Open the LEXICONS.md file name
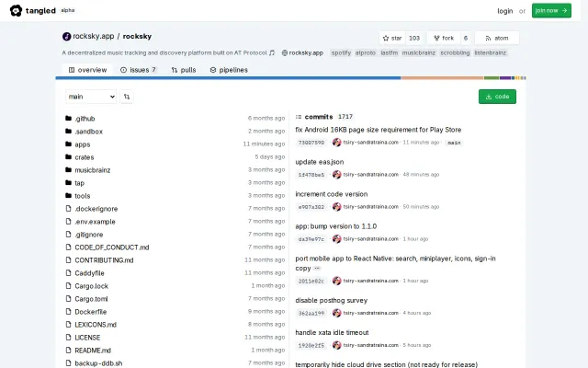The image size is (588, 368). 96,325
